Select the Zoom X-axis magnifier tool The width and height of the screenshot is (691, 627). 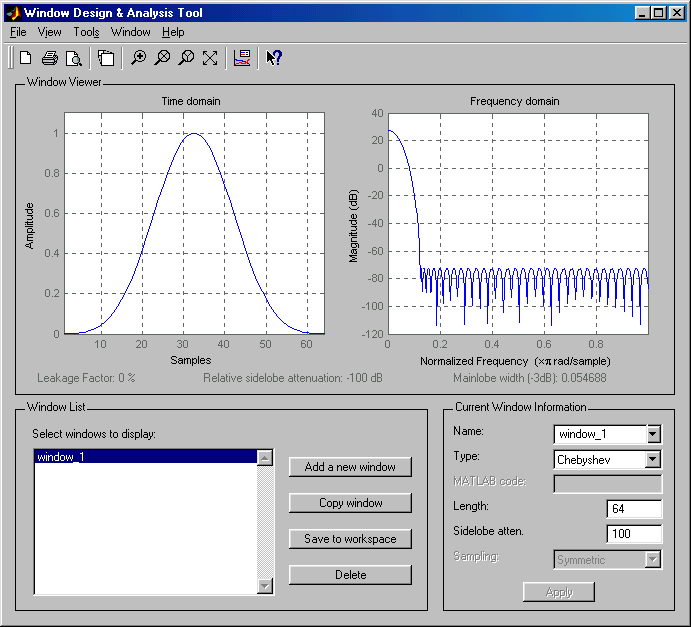coord(163,58)
